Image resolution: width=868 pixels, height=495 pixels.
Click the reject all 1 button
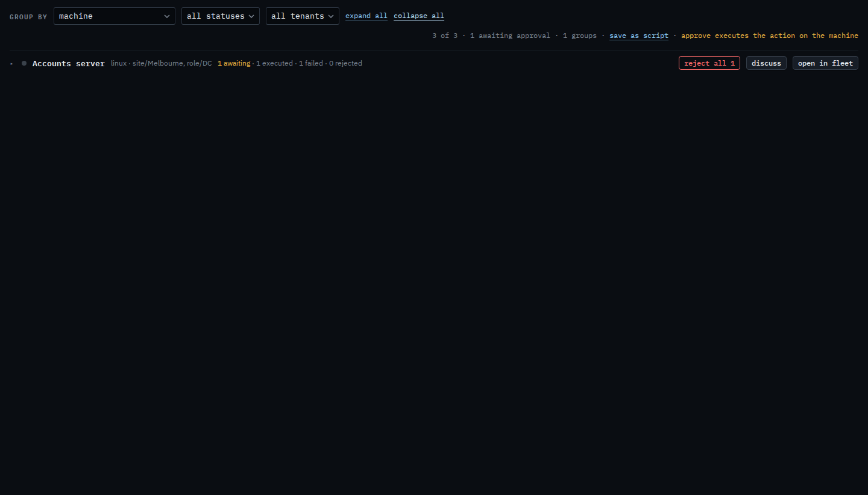coord(709,63)
